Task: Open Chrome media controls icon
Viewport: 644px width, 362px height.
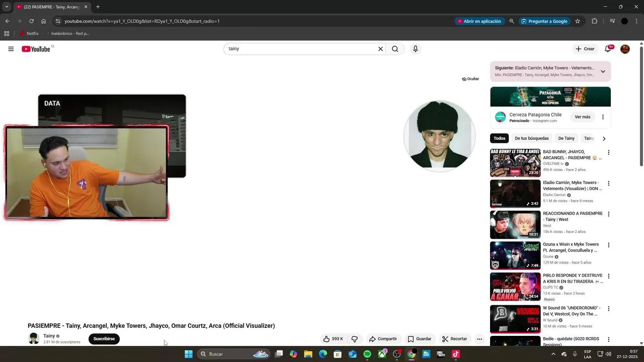Action: click(x=612, y=21)
